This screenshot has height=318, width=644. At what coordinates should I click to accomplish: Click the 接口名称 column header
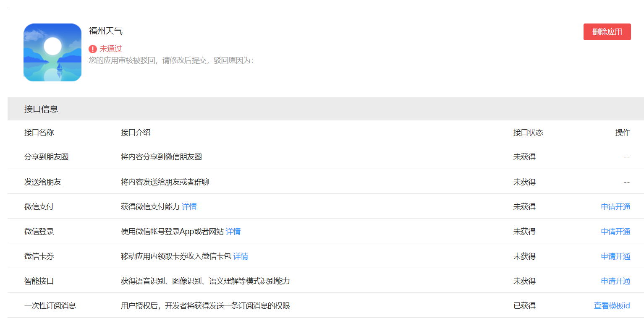point(39,133)
